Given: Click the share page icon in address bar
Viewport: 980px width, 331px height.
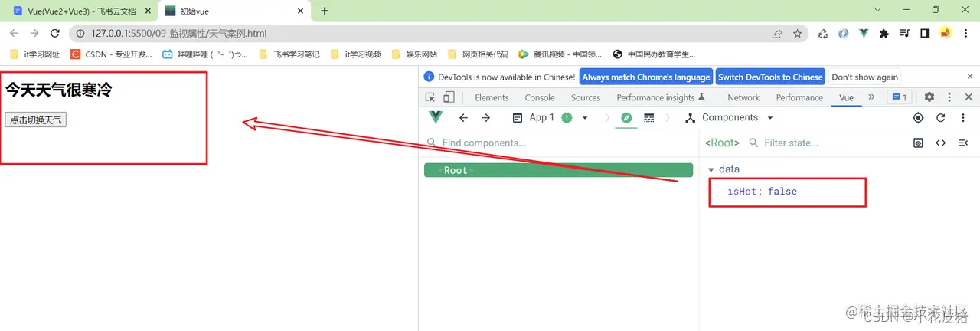Looking at the screenshot, I should [777, 34].
